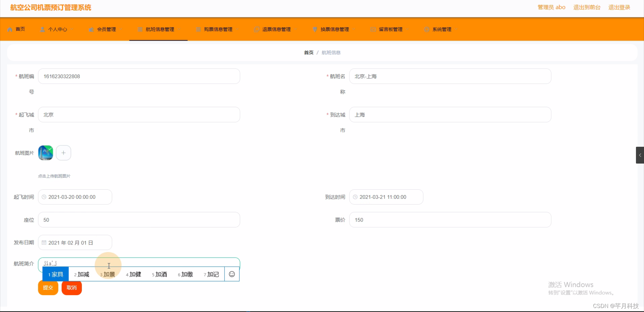Click the 起飞城市 input with 北京
Screen dimensions: 644x312
point(139,115)
